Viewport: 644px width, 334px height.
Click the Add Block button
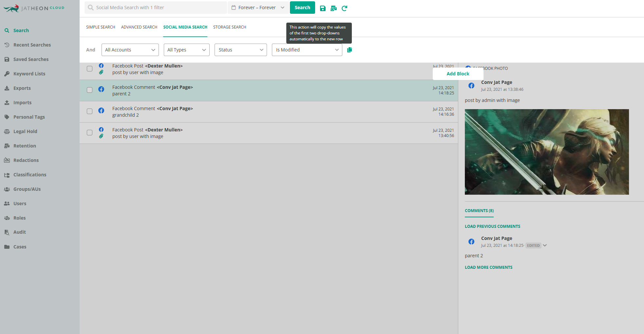(x=458, y=74)
